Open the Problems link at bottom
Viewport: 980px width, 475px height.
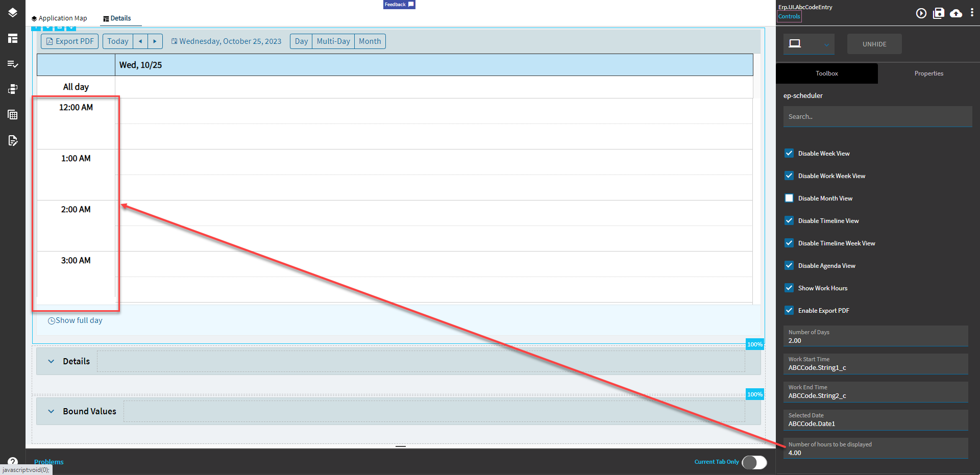[49, 462]
